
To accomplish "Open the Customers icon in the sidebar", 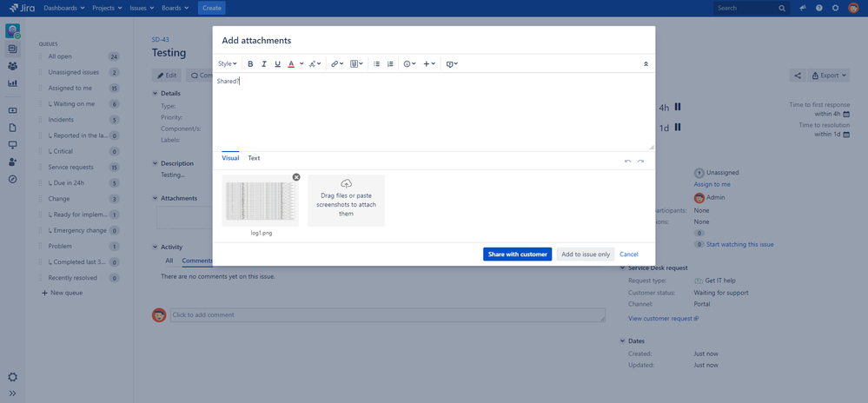I will [12, 66].
